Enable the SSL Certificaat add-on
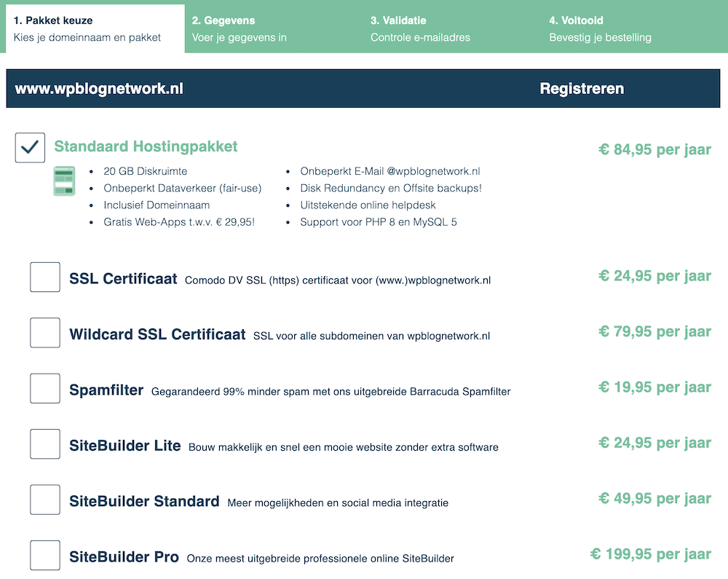Screen dimensions: 728x579 [x=44, y=277]
